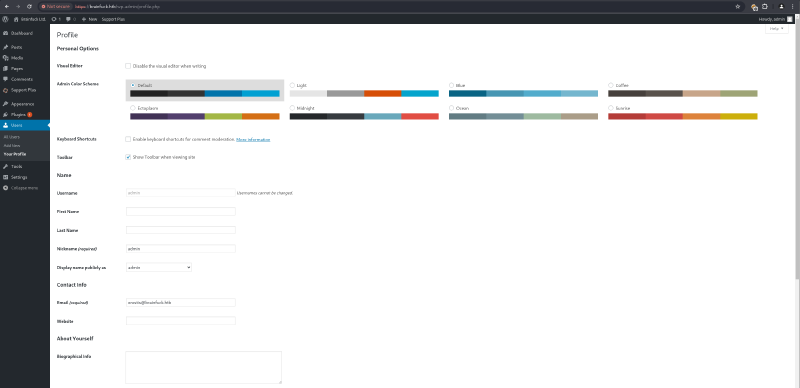Image resolution: width=800 pixels, height=388 pixels.
Task: Select the highlighted Users sidebar item
Action: tap(24, 125)
